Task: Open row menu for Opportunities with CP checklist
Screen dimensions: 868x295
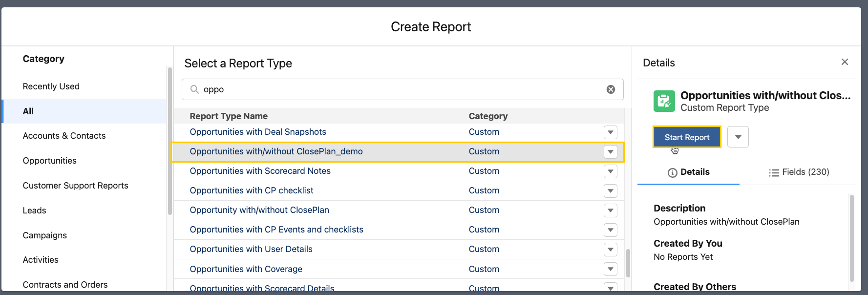Action: coord(610,191)
